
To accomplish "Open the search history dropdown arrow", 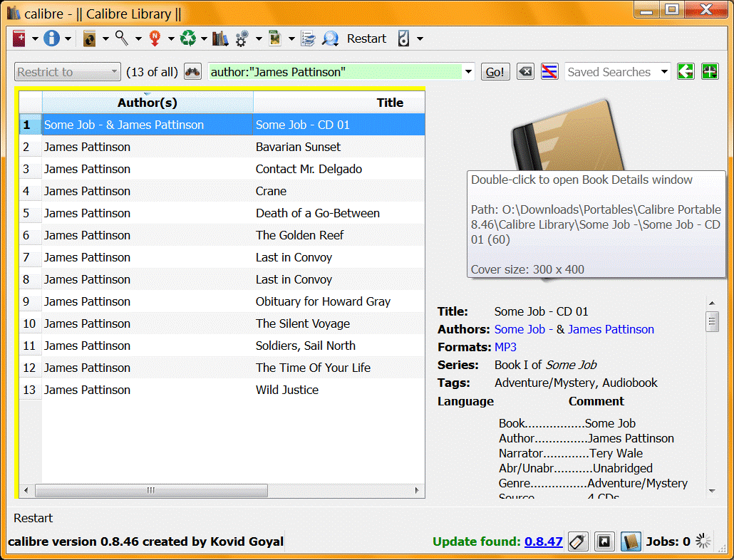I will coord(468,72).
